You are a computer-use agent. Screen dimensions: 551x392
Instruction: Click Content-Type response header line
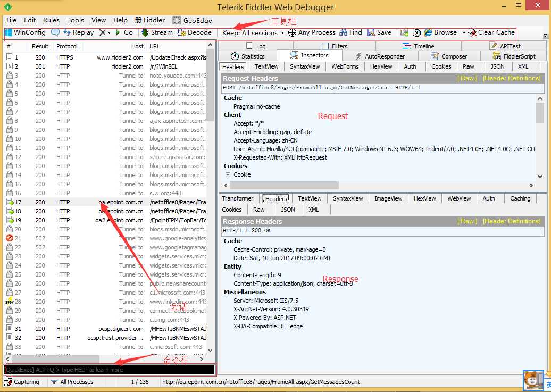pos(293,283)
